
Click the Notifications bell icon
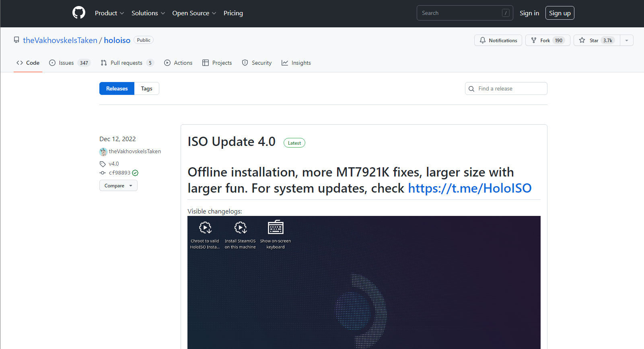(x=483, y=40)
